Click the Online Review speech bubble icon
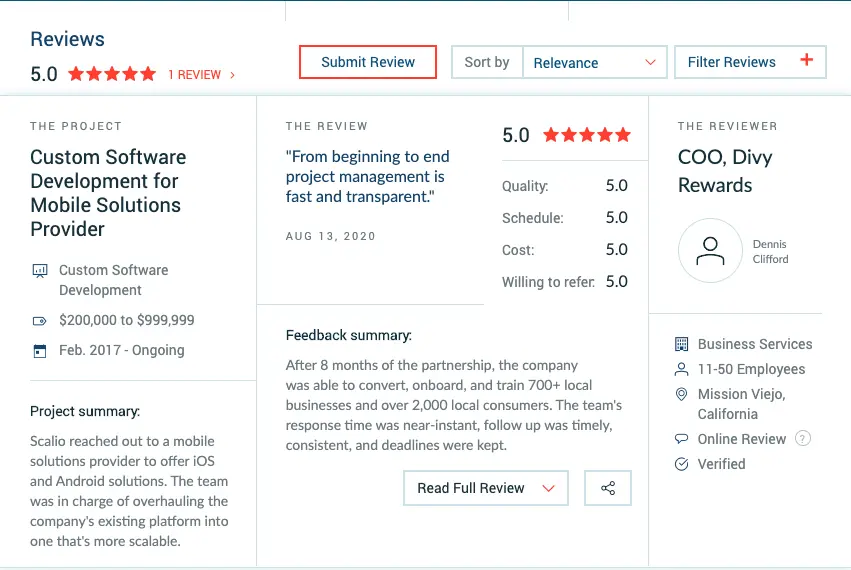This screenshot has width=851, height=570. pos(682,439)
